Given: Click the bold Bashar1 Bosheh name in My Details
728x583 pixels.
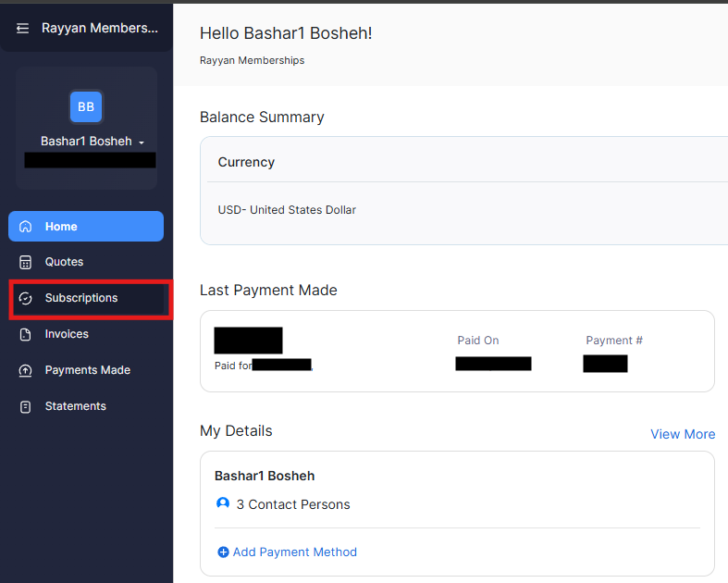Looking at the screenshot, I should [x=265, y=476].
